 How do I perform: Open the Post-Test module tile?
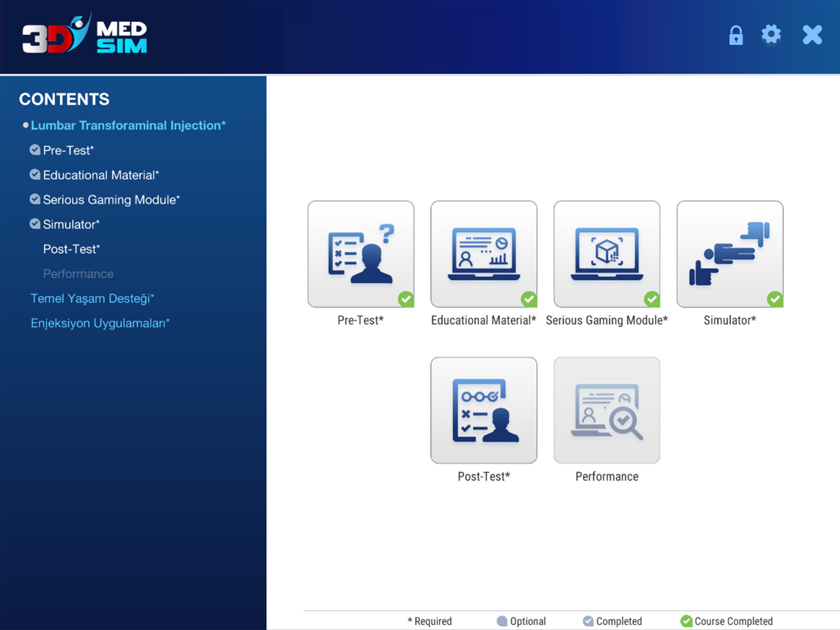pos(483,410)
